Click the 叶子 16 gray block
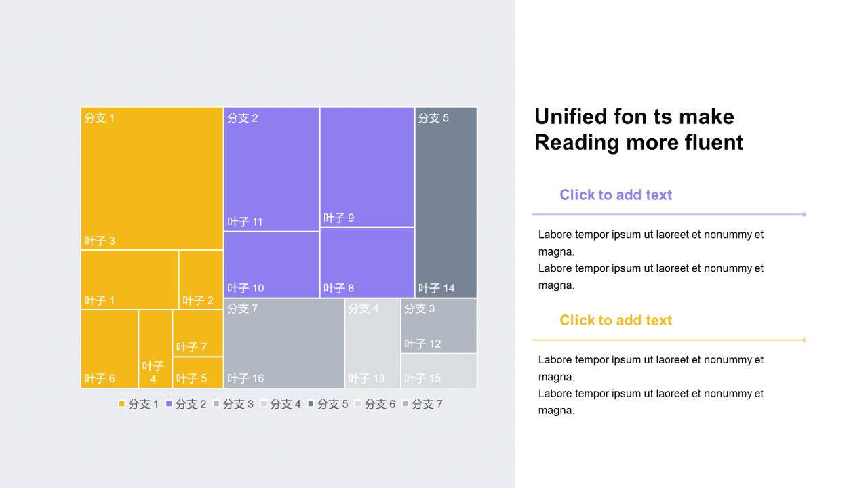868x488 pixels. (x=283, y=343)
